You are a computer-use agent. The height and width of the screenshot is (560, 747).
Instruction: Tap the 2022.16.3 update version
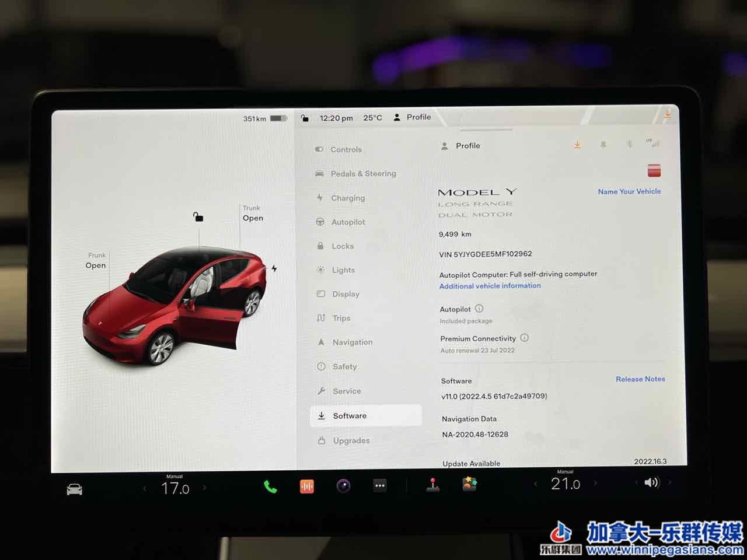650,461
